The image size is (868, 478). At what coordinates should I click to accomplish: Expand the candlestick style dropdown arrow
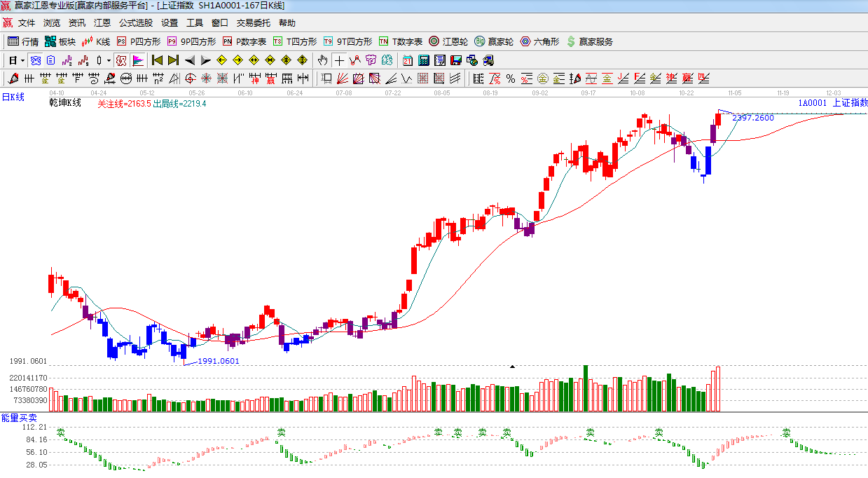click(109, 60)
